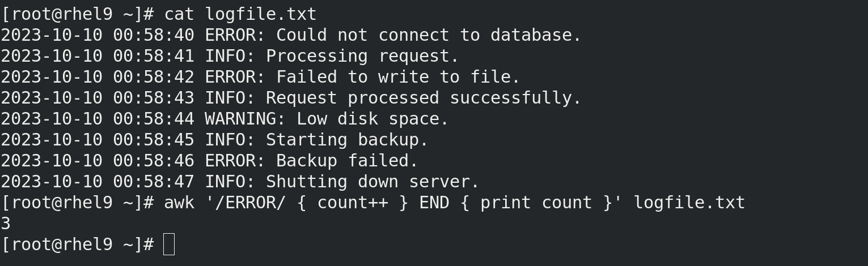
Task: Click the timestamp 00:58:47 in the log
Action: [x=153, y=182]
